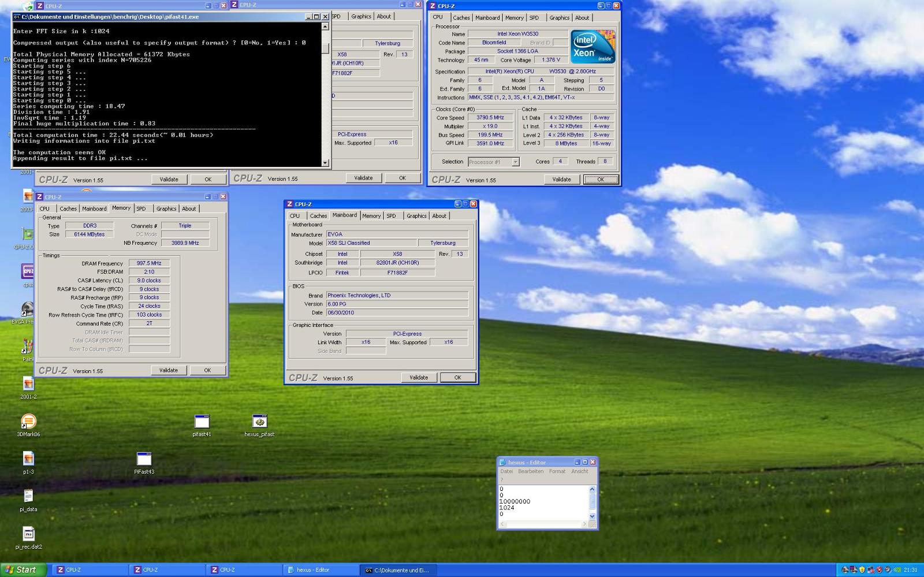The width and height of the screenshot is (924, 577).
Task: Click the Core Speed 3790.5 MHz field
Action: 490,118
